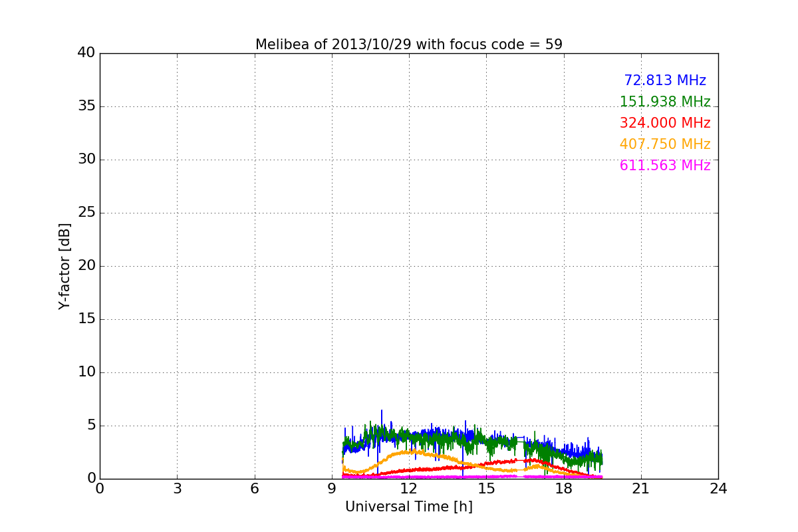Click the x-axis tick label 3
The width and height of the screenshot is (798, 532).
177,489
